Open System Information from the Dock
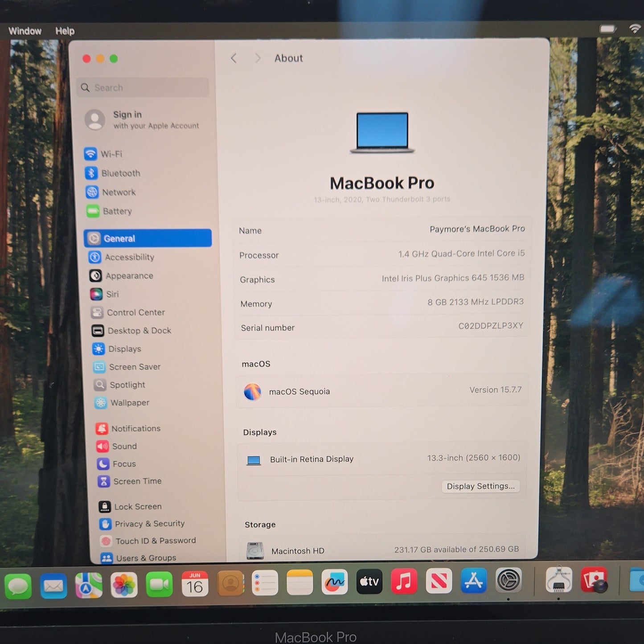The width and height of the screenshot is (644, 644). (x=559, y=579)
